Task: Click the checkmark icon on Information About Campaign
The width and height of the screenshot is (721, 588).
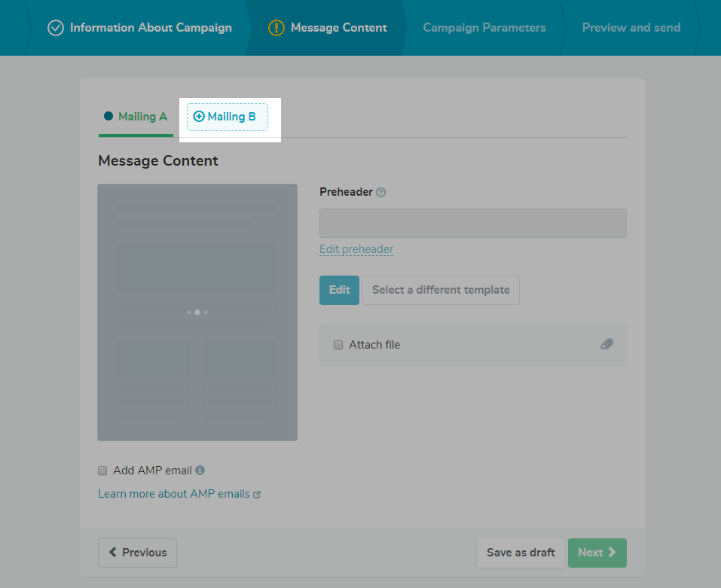Action: [56, 28]
